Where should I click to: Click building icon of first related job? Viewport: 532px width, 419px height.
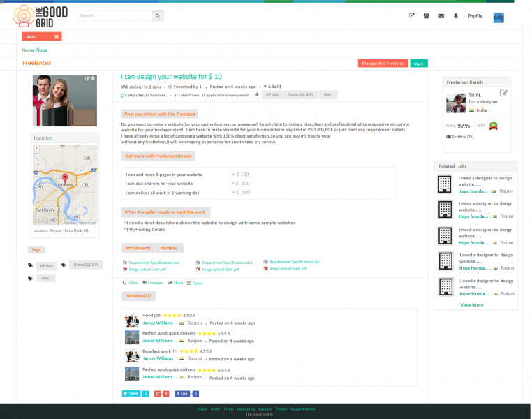point(445,184)
